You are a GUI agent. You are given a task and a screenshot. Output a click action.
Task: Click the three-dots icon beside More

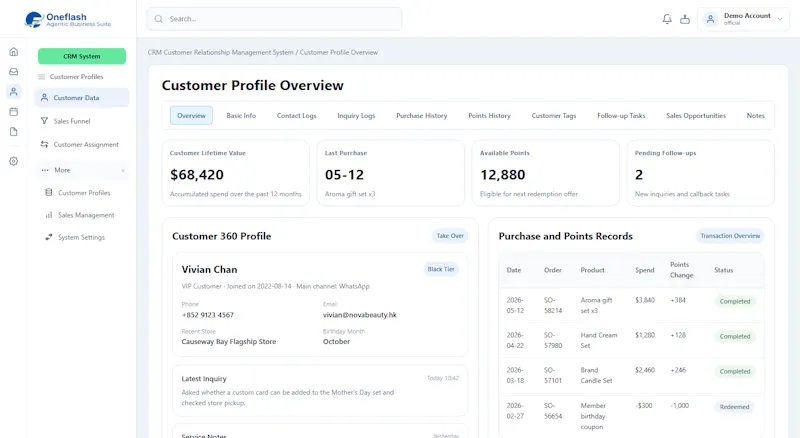tap(45, 170)
